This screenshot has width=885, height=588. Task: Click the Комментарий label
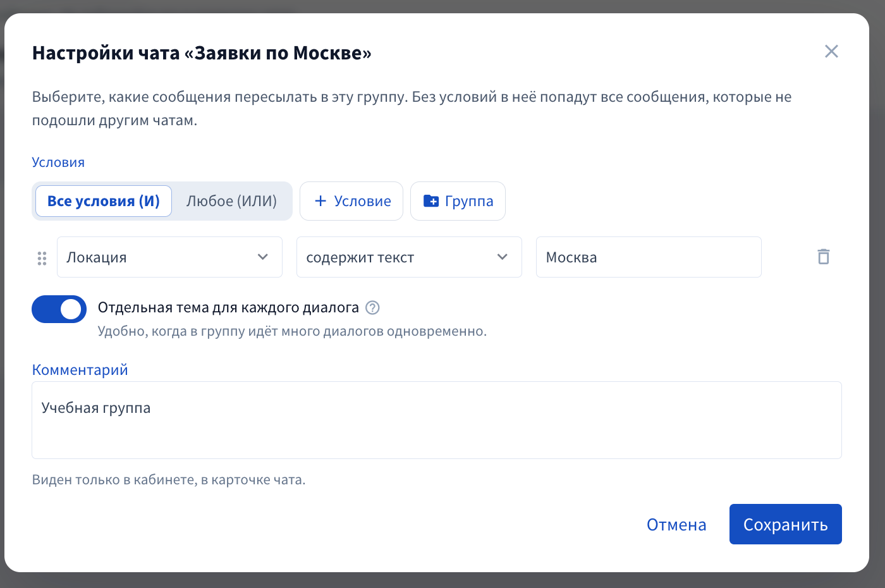tap(80, 370)
